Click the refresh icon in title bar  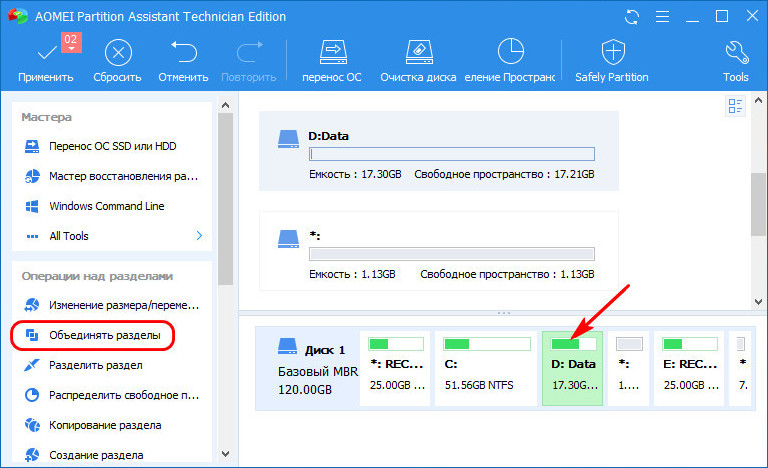tap(632, 17)
